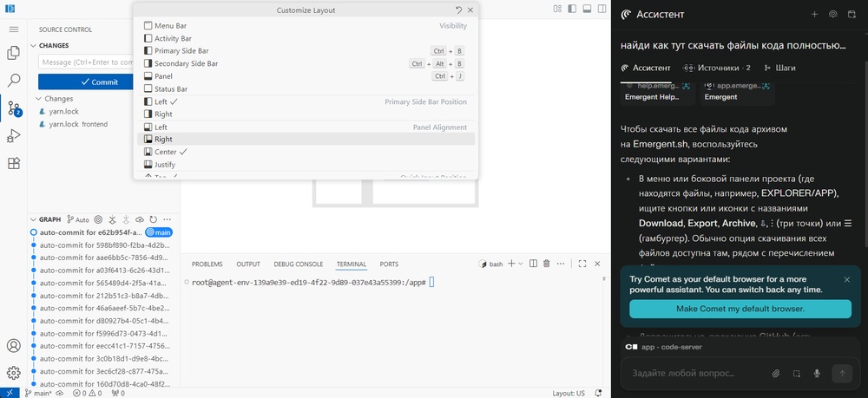The width and height of the screenshot is (868, 398).
Task: Click main* branch in the status bar
Action: tap(38, 393)
